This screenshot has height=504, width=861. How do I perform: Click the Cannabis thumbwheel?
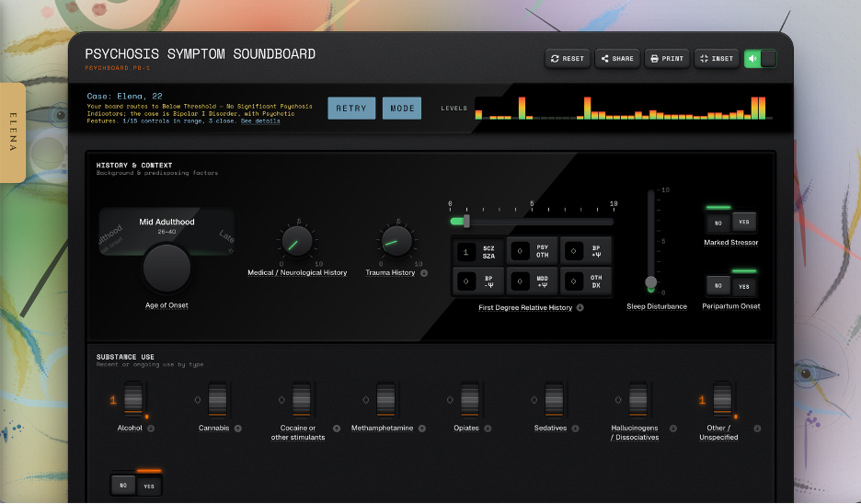click(217, 400)
